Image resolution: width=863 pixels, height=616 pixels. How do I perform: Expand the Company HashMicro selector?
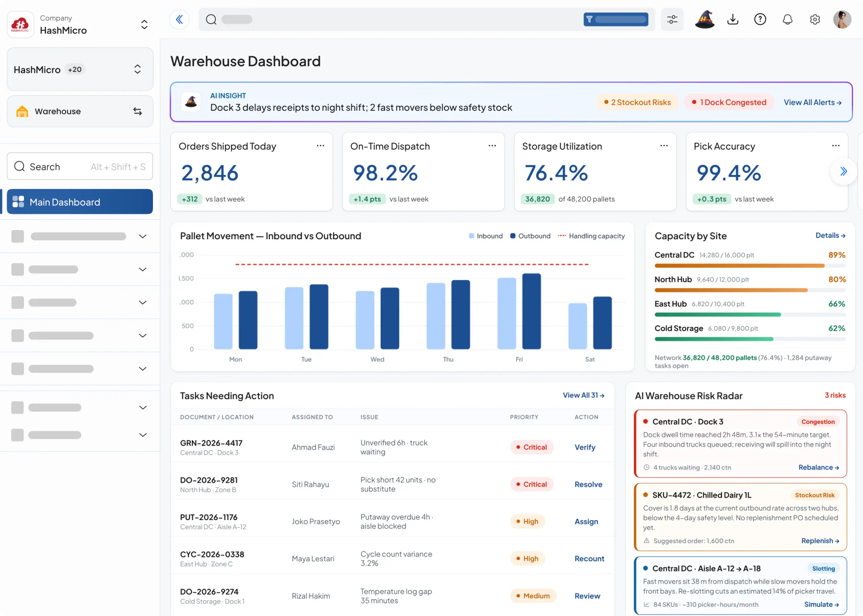144,24
